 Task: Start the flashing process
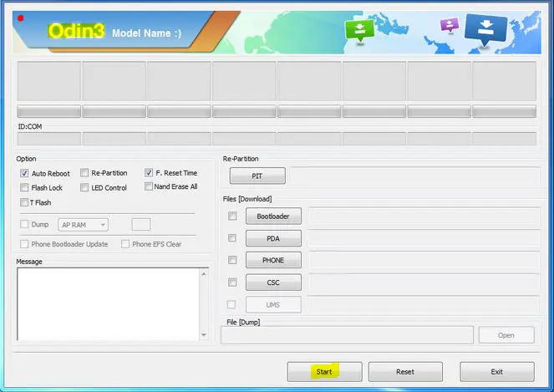click(325, 372)
